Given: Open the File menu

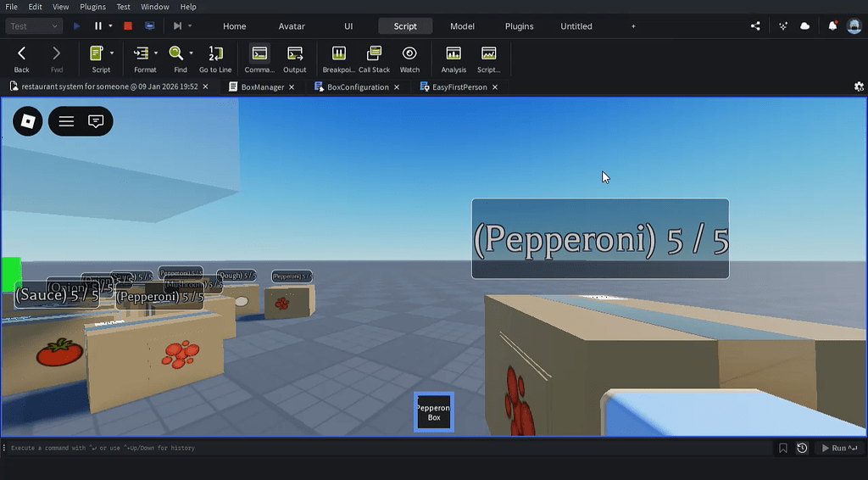Looking at the screenshot, I should (11, 7).
